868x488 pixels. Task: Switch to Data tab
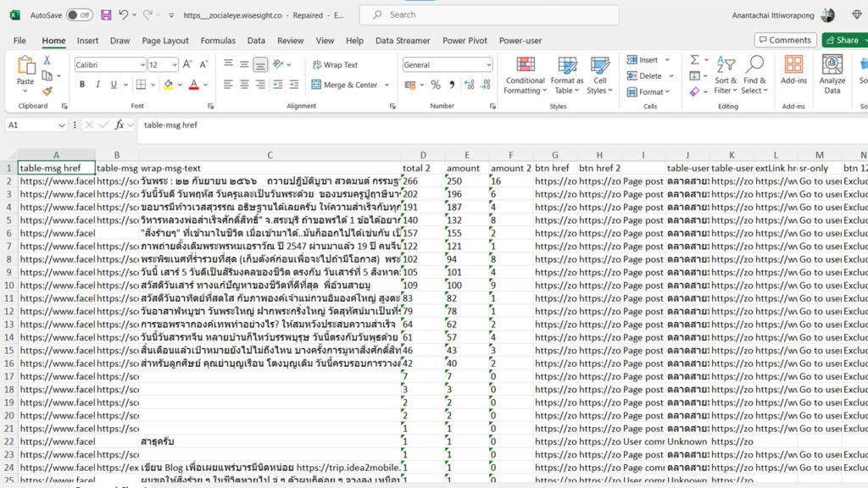(x=256, y=41)
